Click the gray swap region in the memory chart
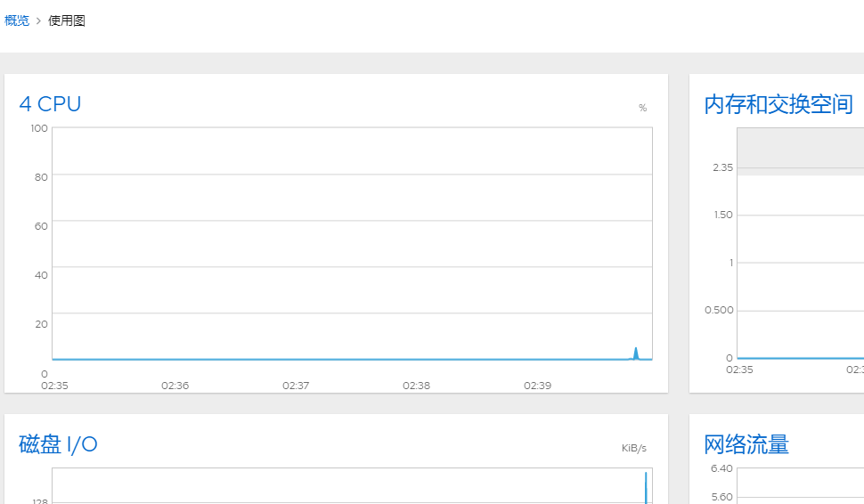 800,147
